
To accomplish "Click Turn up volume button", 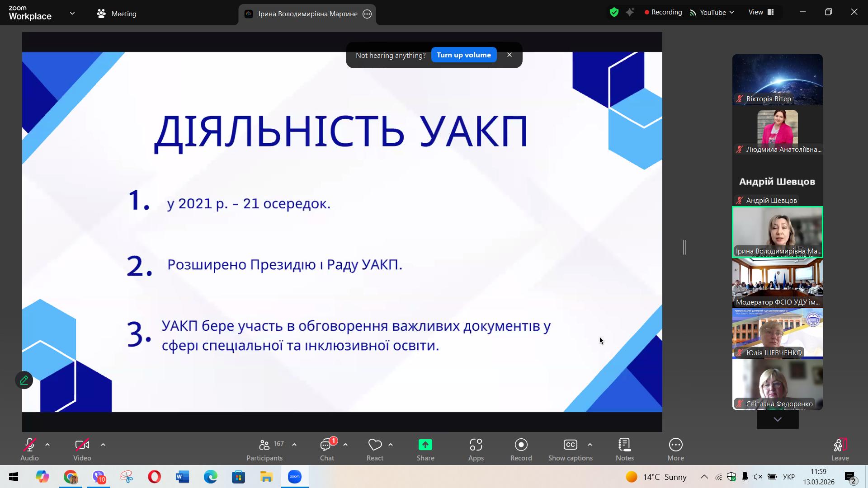I will point(464,55).
